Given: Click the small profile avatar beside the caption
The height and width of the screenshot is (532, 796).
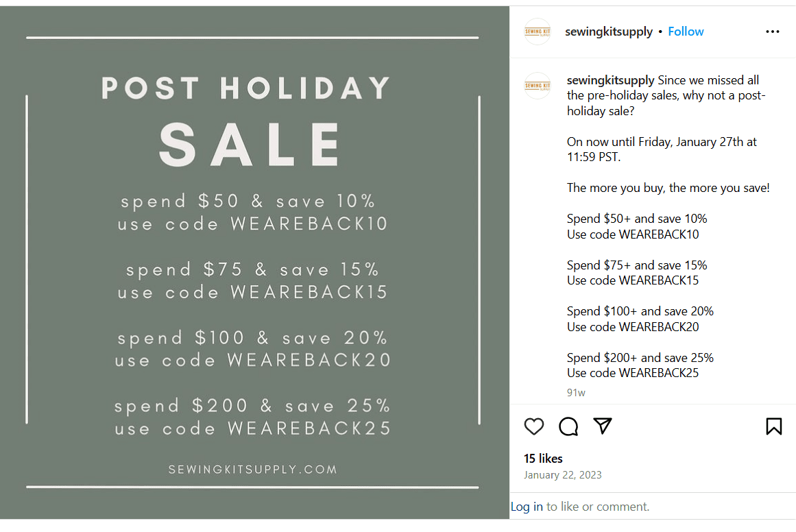Looking at the screenshot, I should click(538, 85).
